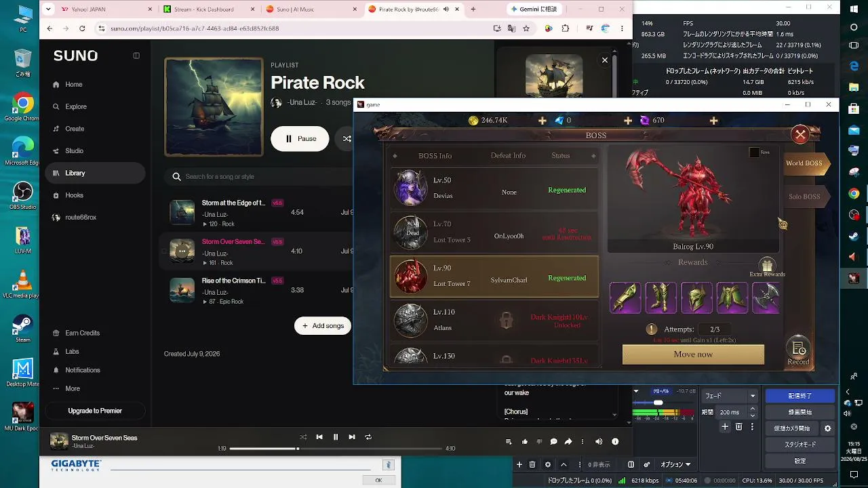Open Extra Rewards gift icon
The image size is (868, 488).
(767, 266)
